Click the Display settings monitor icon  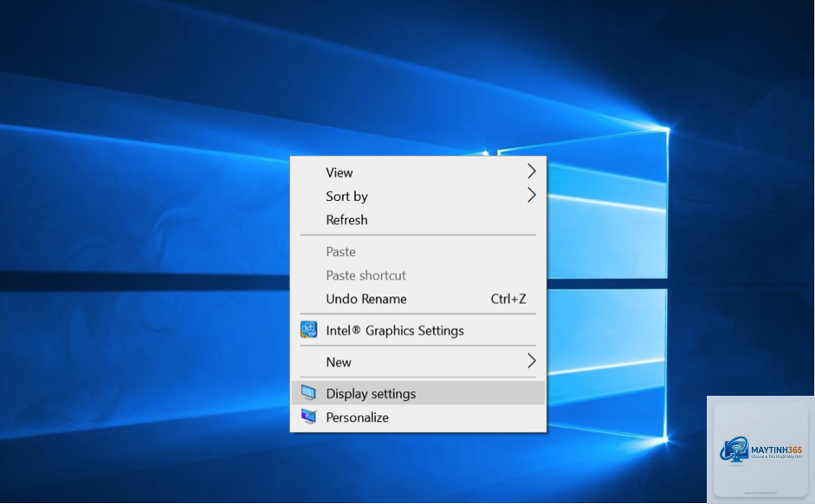pyautogui.click(x=308, y=393)
